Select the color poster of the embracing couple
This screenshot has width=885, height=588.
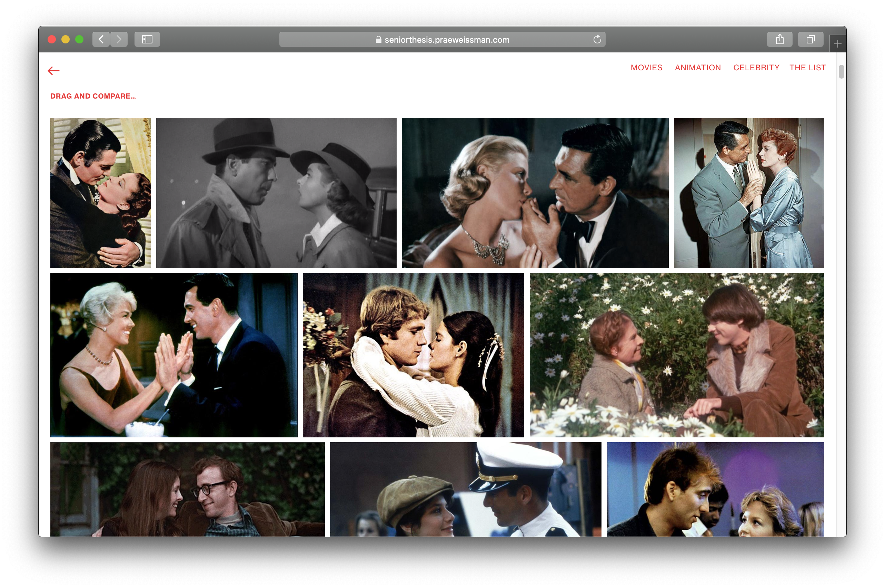101,193
